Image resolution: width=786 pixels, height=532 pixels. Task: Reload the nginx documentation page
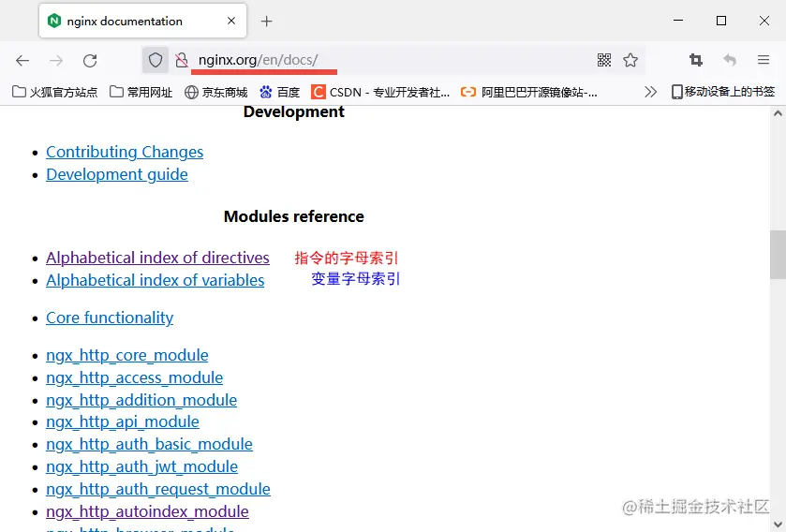click(90, 61)
